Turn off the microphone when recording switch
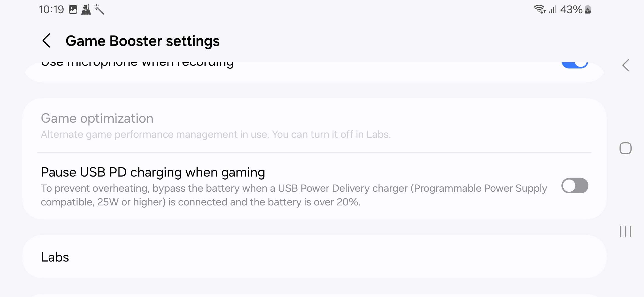 (575, 64)
